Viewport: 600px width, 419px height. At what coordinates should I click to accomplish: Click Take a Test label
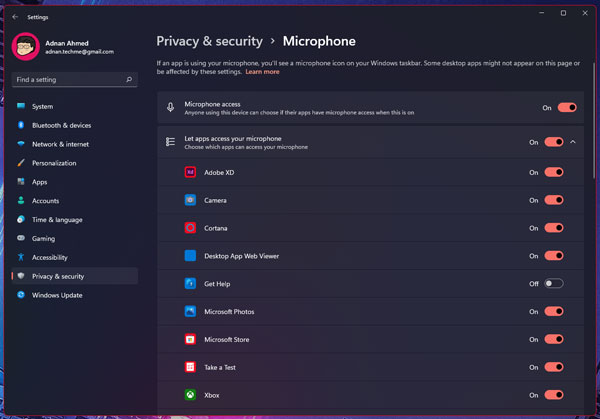(220, 367)
